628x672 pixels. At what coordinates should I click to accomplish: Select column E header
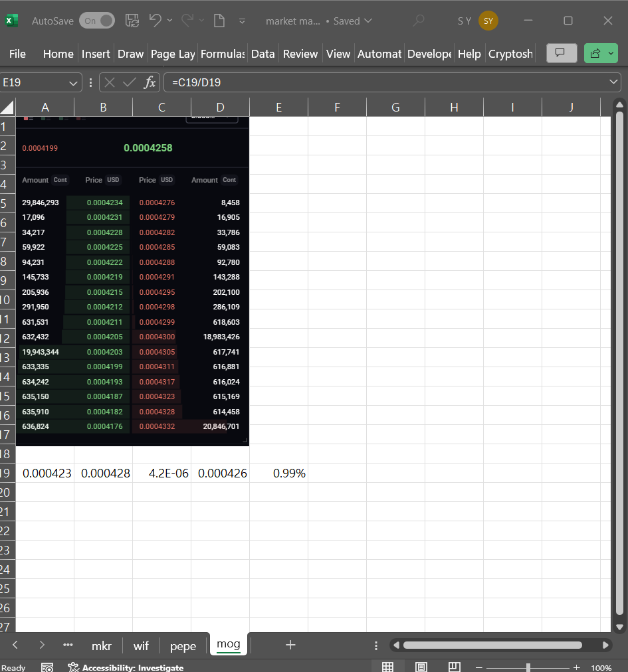pos(279,107)
